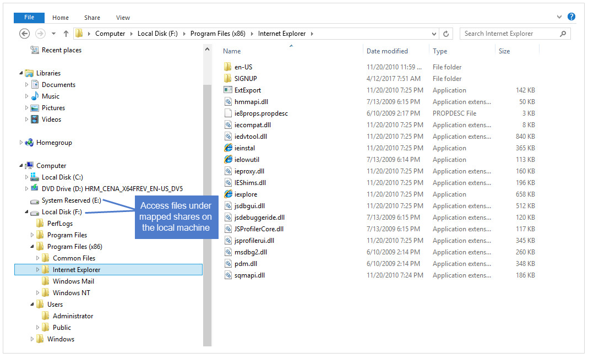Select the JSProfilerCore.dll file
The height and width of the screenshot is (364, 599).
[x=259, y=229]
